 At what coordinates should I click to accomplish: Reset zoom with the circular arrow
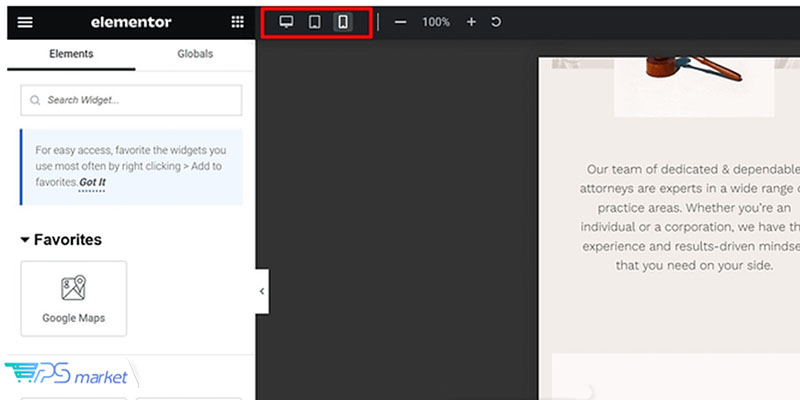(496, 22)
